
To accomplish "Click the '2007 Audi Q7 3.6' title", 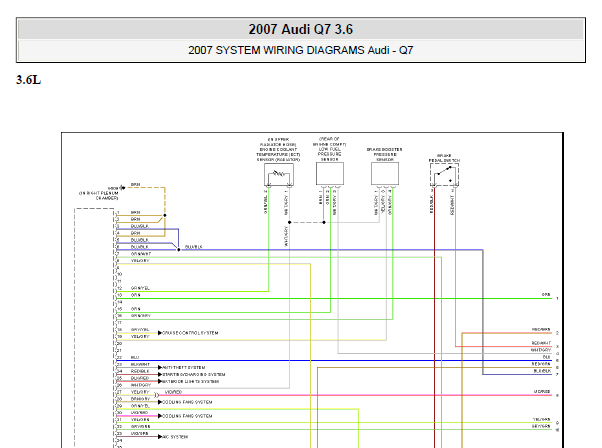I will pos(300,29).
